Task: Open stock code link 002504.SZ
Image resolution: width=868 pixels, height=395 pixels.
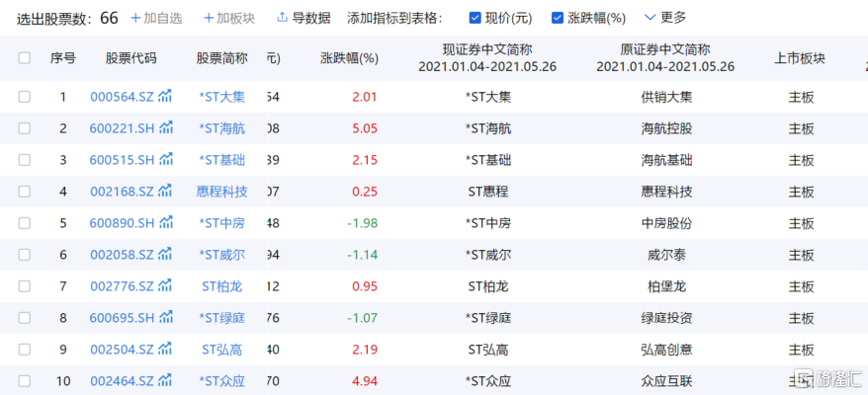Action: point(123,350)
